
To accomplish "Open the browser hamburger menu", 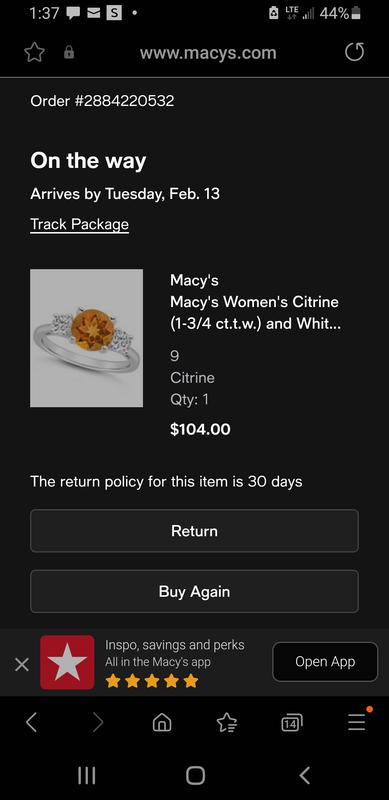I will [x=357, y=721].
